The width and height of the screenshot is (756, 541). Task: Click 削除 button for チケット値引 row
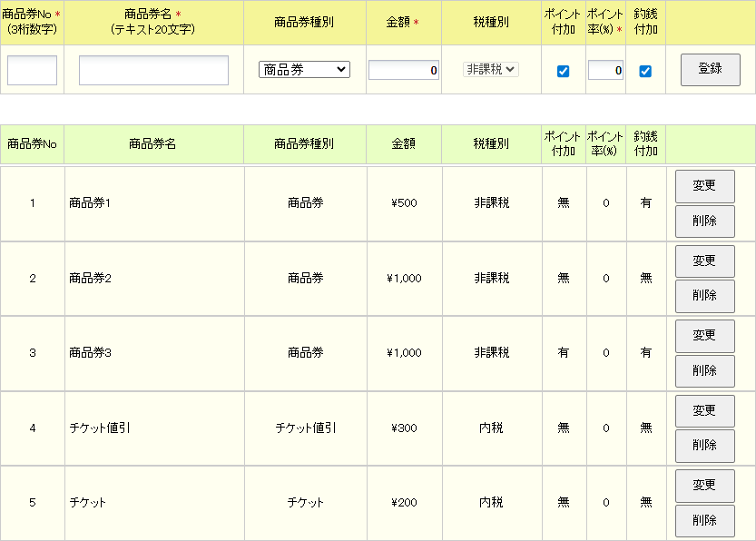tap(705, 446)
